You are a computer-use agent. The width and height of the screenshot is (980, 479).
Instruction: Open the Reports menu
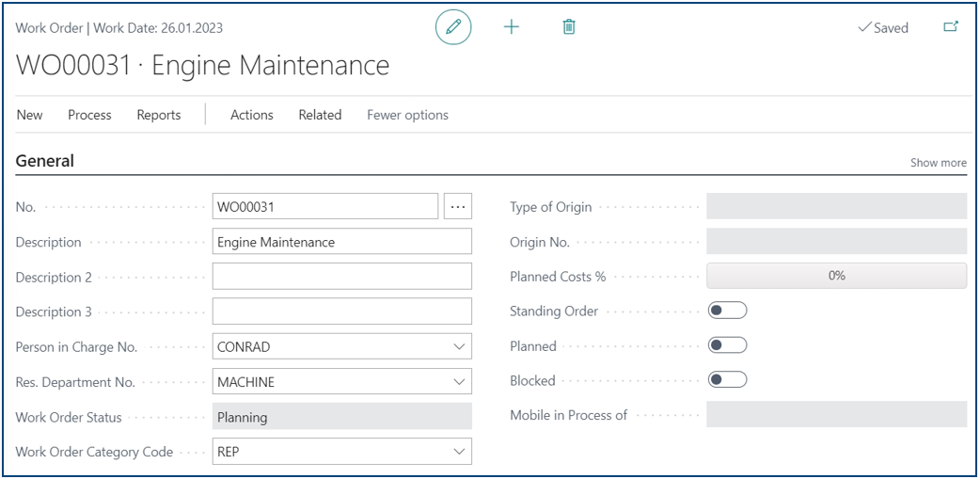(x=159, y=115)
